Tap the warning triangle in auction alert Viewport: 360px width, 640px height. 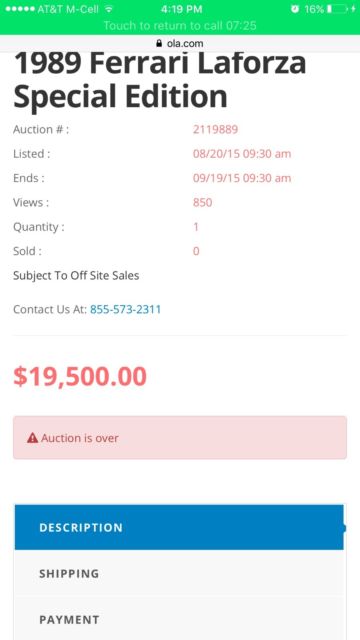[x=33, y=438]
